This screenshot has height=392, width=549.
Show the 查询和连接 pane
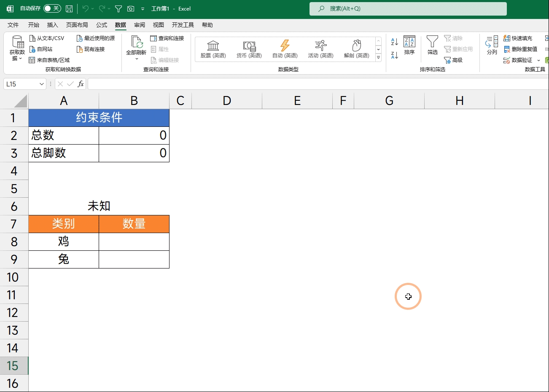click(x=167, y=38)
